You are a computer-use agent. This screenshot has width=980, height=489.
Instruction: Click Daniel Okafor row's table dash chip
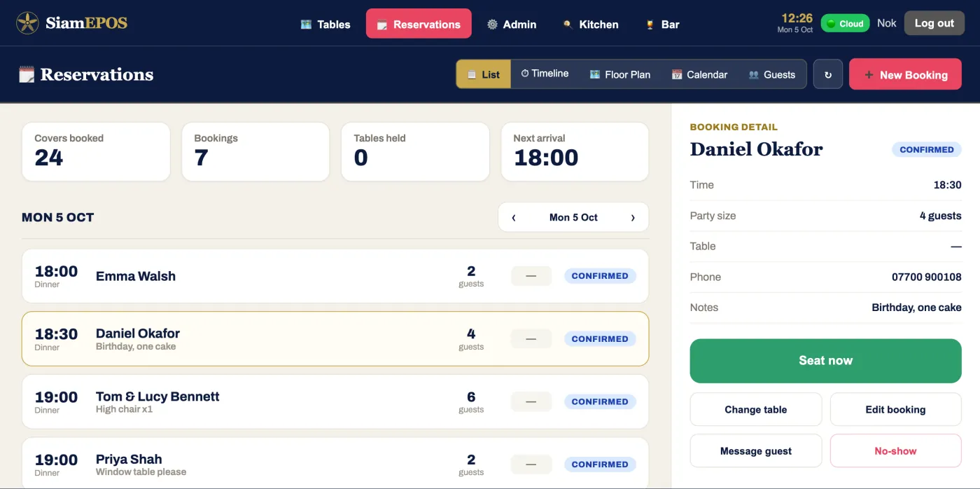pyautogui.click(x=531, y=339)
